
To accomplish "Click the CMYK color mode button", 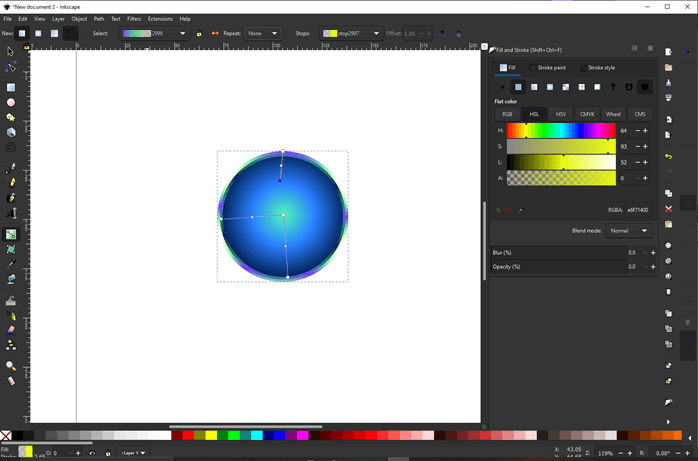I will click(587, 114).
